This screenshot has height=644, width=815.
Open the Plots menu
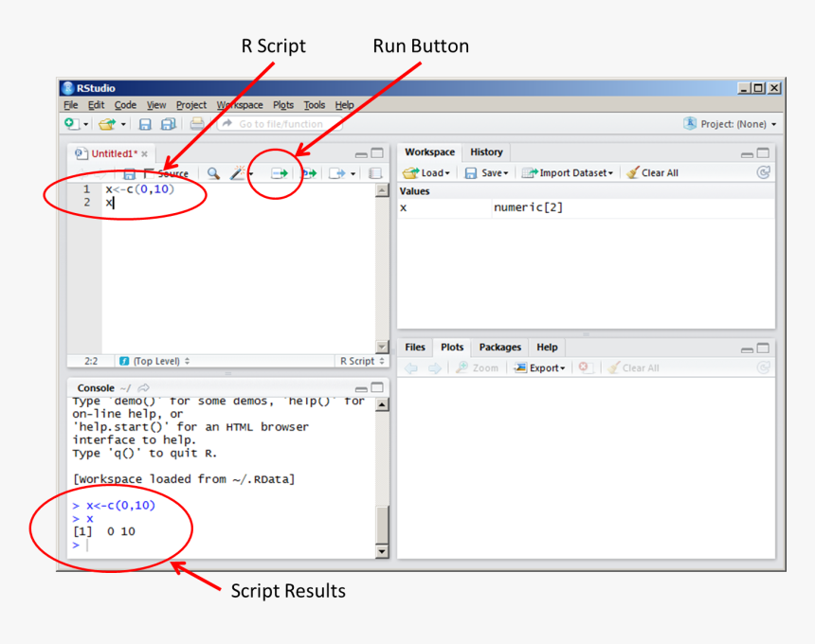[283, 105]
